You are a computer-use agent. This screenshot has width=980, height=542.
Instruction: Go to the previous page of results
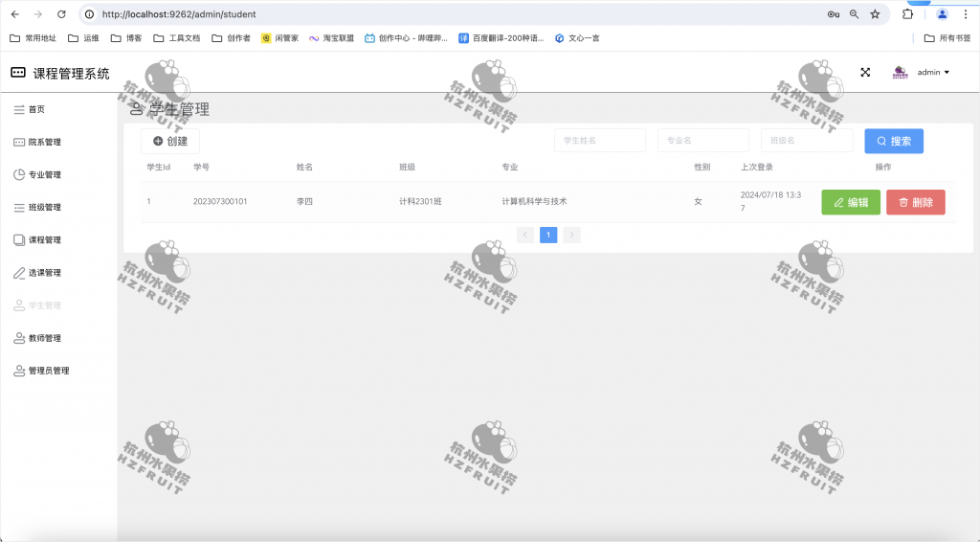point(525,235)
